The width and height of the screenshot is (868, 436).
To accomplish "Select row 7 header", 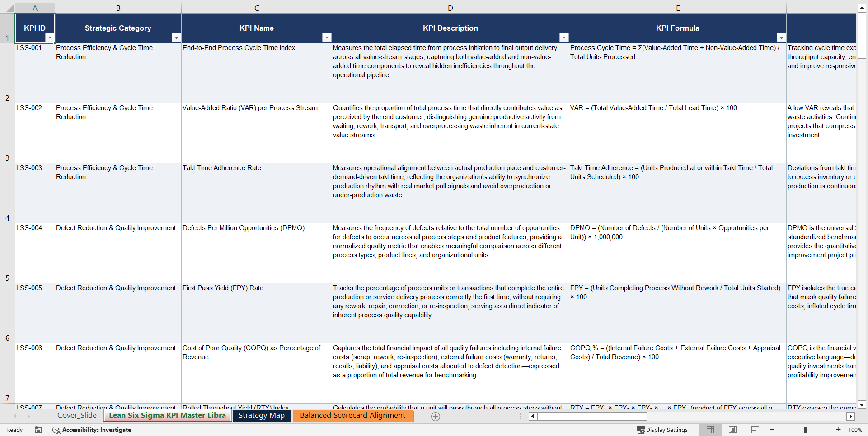I will click(x=7, y=373).
